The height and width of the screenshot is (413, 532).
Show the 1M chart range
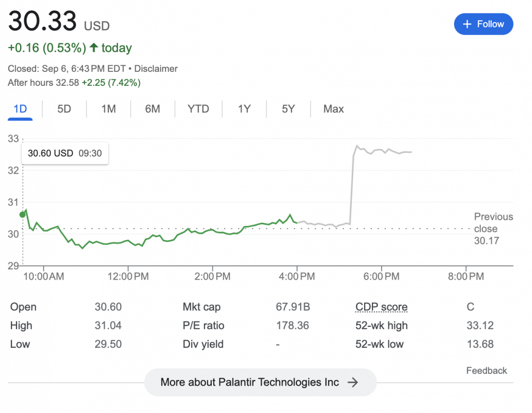click(x=108, y=109)
